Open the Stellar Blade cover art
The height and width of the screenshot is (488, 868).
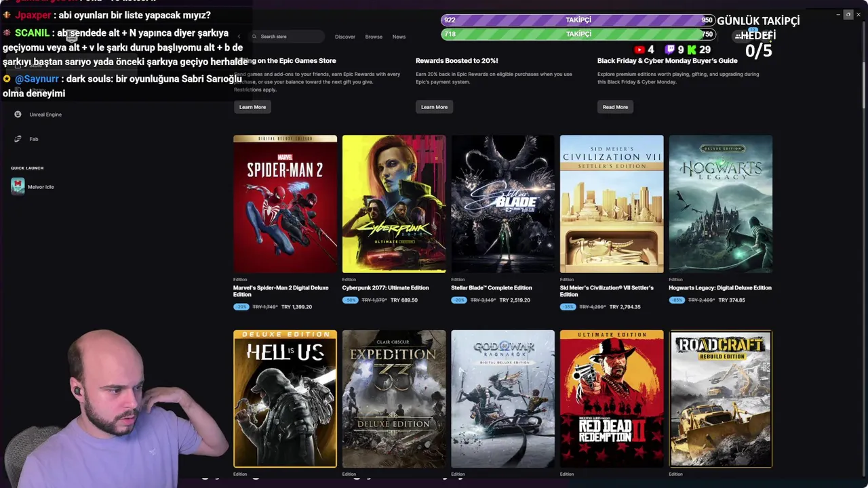(502, 204)
